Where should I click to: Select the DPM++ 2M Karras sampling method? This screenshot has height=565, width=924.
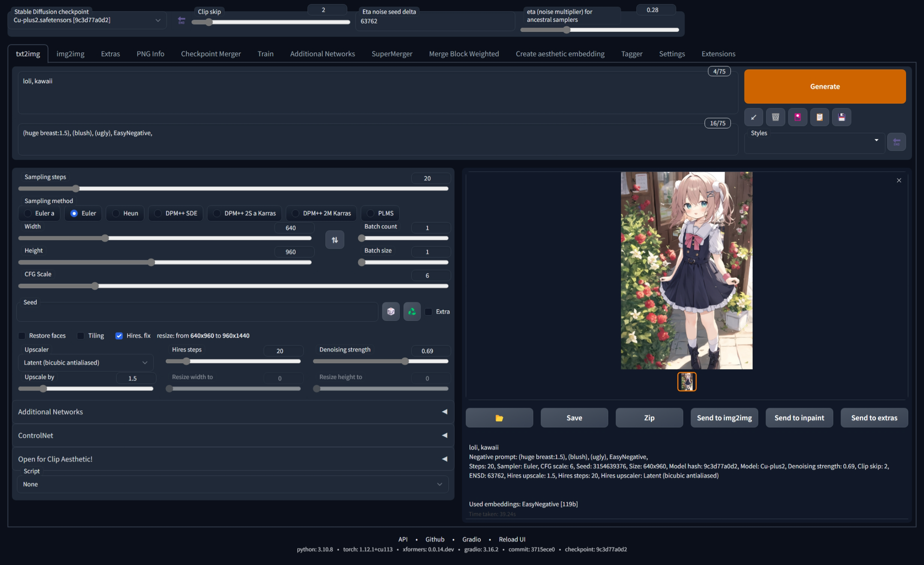point(296,213)
